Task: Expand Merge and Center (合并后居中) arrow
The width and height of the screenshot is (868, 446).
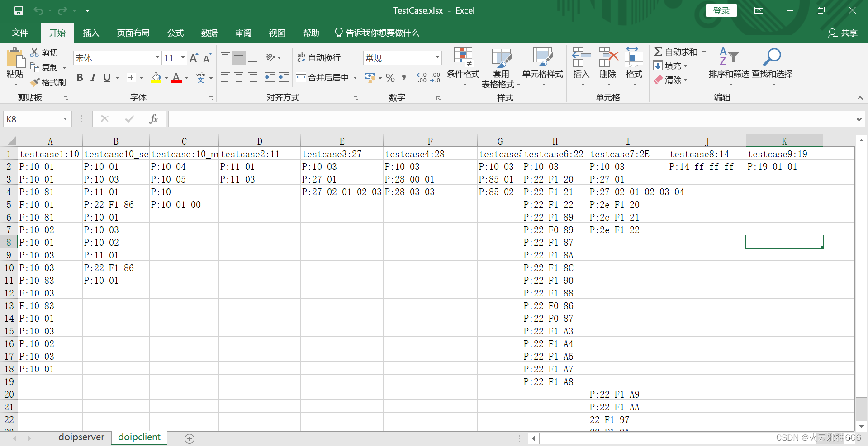Action: (x=356, y=78)
